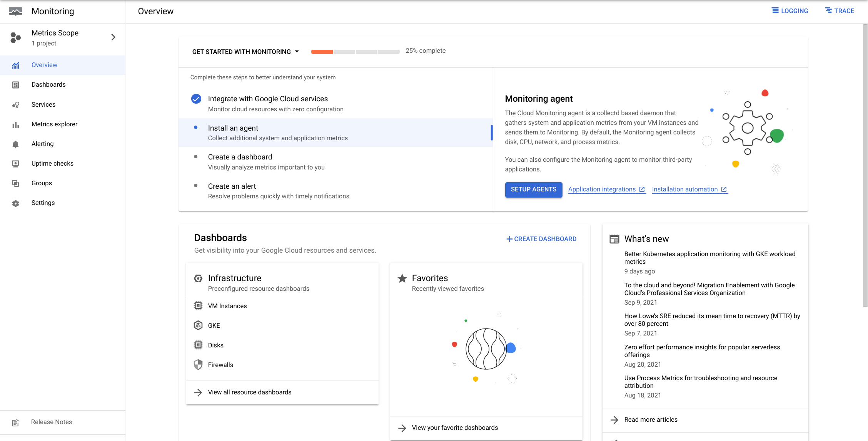Expand Metrics Scope project list

[112, 38]
